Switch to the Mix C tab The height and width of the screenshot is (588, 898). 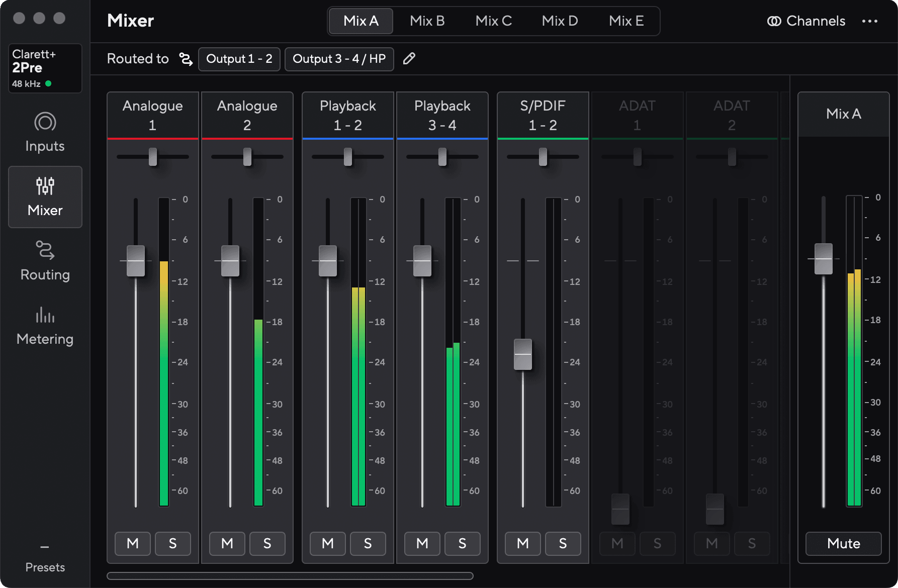[494, 21]
